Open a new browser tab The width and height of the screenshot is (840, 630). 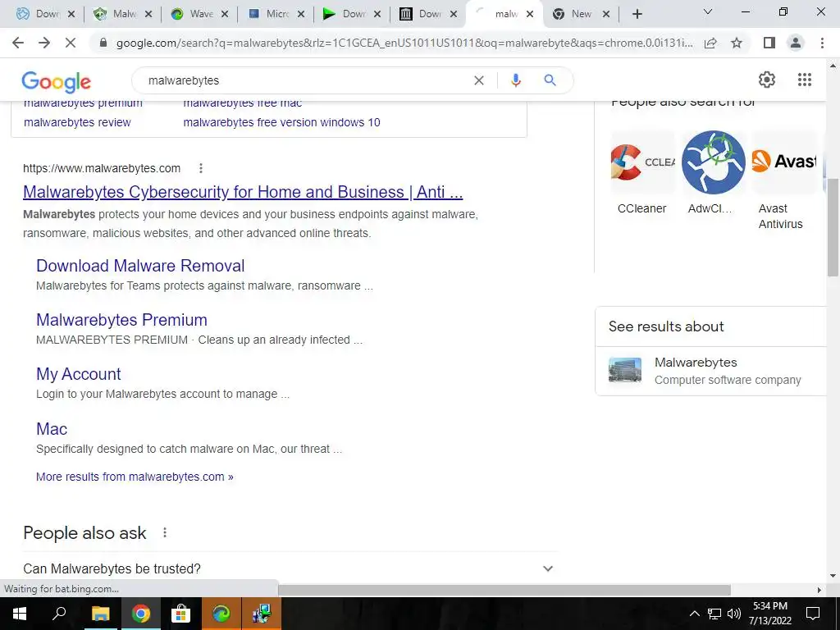(637, 14)
